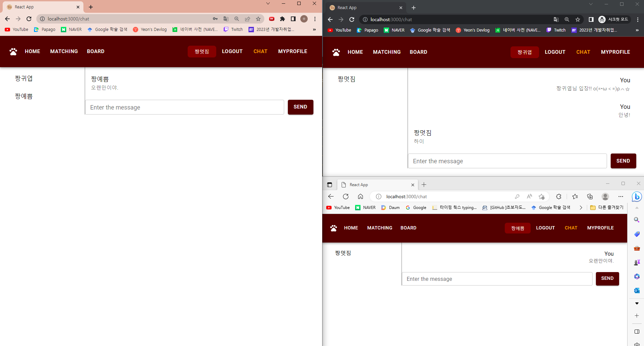Bookmark page with star in incognito window
This screenshot has width=644, height=346.
point(578,19)
